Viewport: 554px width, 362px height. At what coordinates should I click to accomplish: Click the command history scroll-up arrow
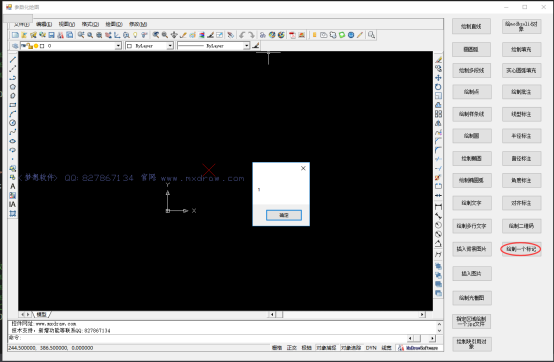440,324
